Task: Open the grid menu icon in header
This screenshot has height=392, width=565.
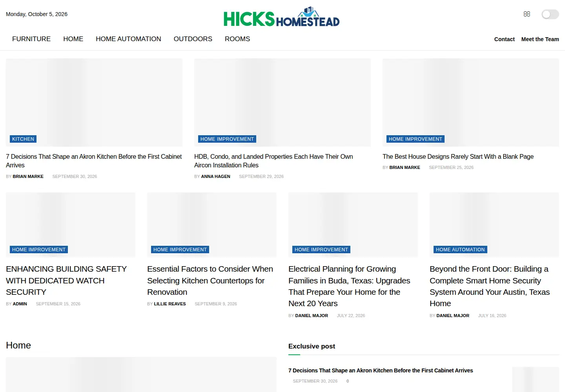Action: click(x=527, y=14)
